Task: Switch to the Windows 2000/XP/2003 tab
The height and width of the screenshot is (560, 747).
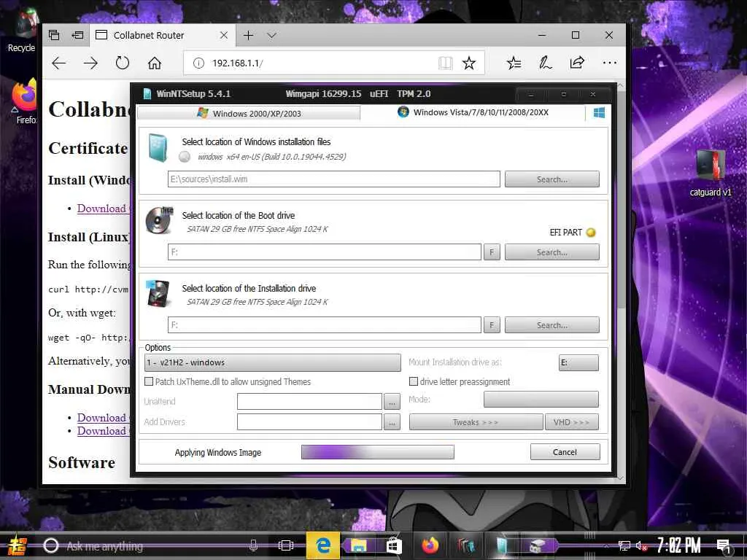Action: [x=249, y=113]
